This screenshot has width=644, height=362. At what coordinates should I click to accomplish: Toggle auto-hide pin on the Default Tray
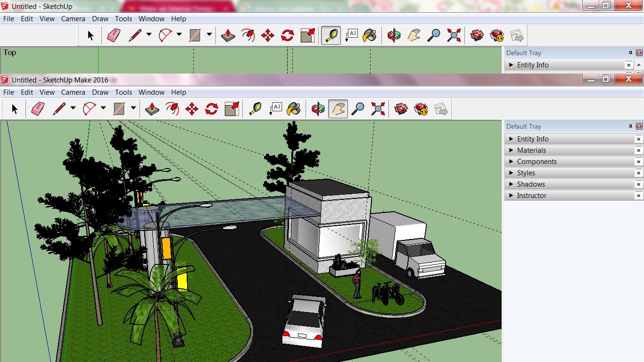630,126
